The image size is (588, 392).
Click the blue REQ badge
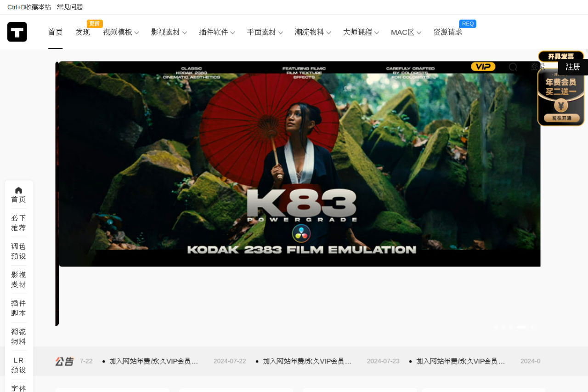(x=468, y=23)
